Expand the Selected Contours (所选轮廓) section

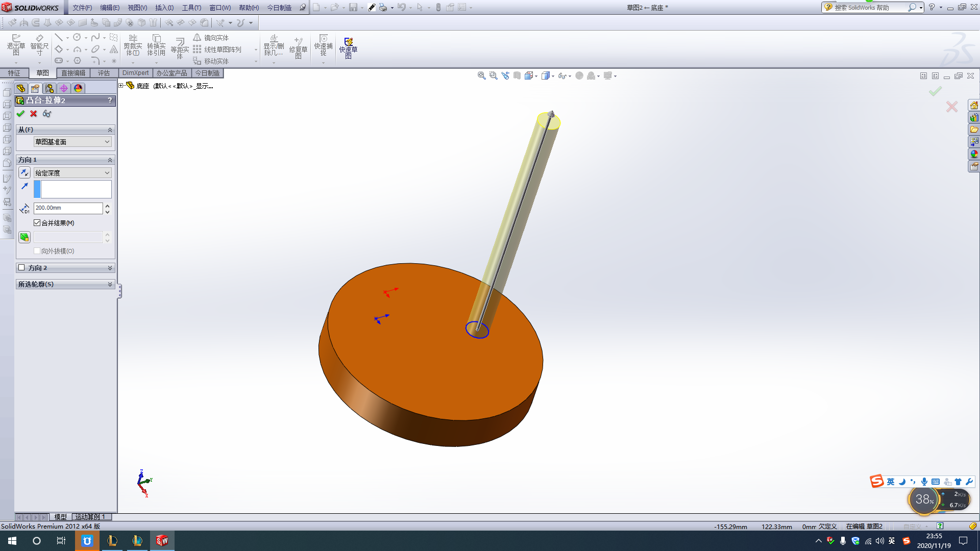(65, 284)
